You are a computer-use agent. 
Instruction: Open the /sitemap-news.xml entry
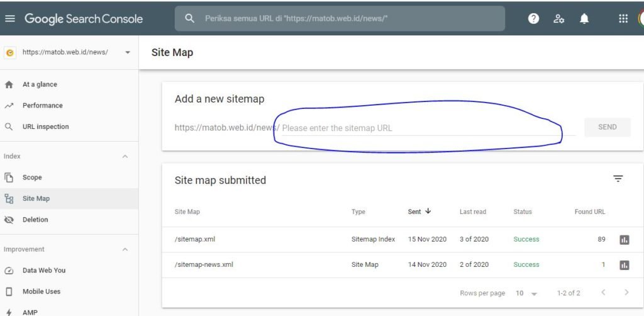(x=204, y=264)
